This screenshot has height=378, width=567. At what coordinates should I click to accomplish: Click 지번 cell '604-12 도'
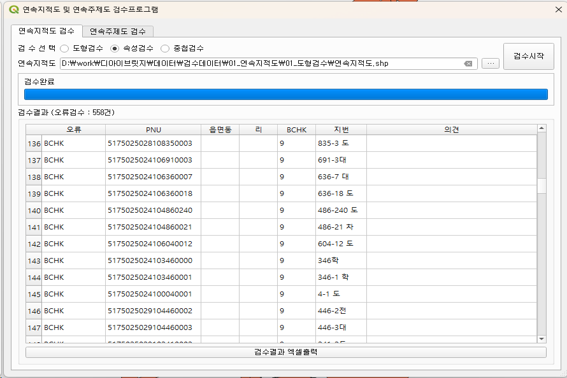pyautogui.click(x=341, y=244)
